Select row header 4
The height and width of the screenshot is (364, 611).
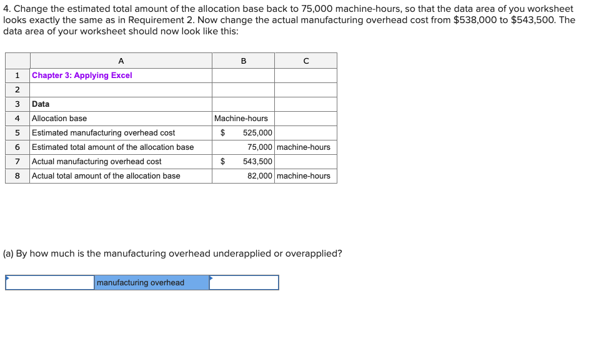point(17,119)
